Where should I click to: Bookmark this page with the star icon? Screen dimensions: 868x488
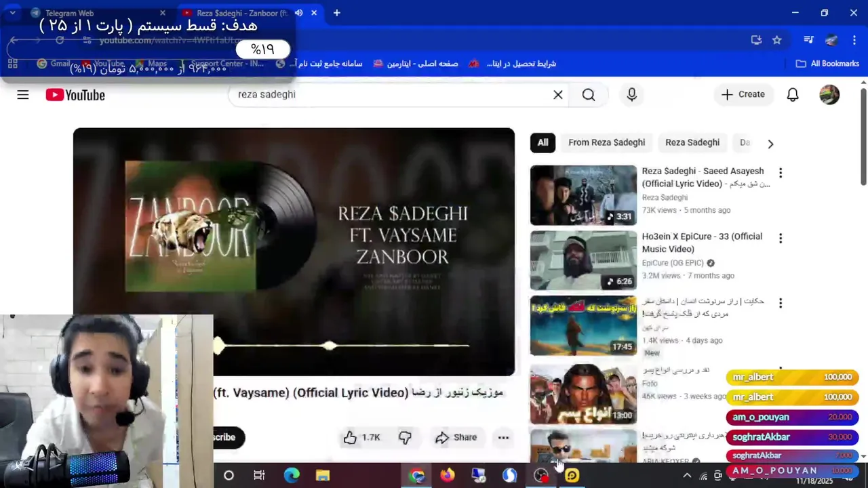tap(777, 40)
